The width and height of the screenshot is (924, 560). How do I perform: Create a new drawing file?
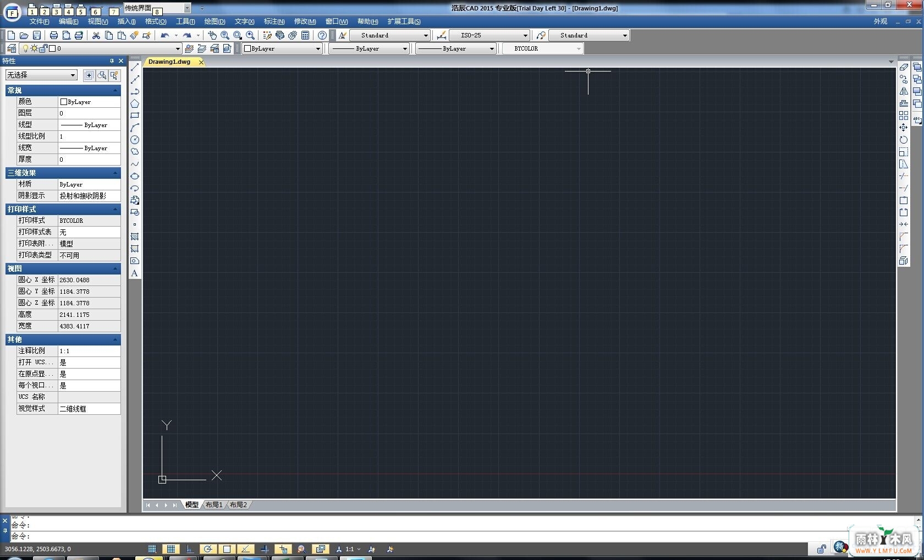[12, 35]
